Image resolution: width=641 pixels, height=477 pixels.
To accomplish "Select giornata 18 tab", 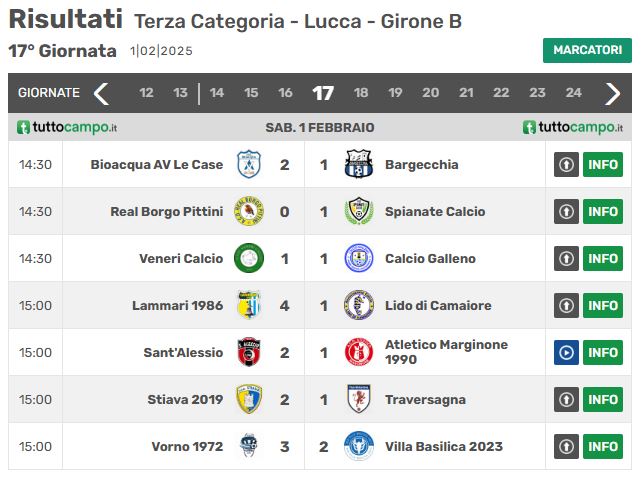I will click(361, 93).
